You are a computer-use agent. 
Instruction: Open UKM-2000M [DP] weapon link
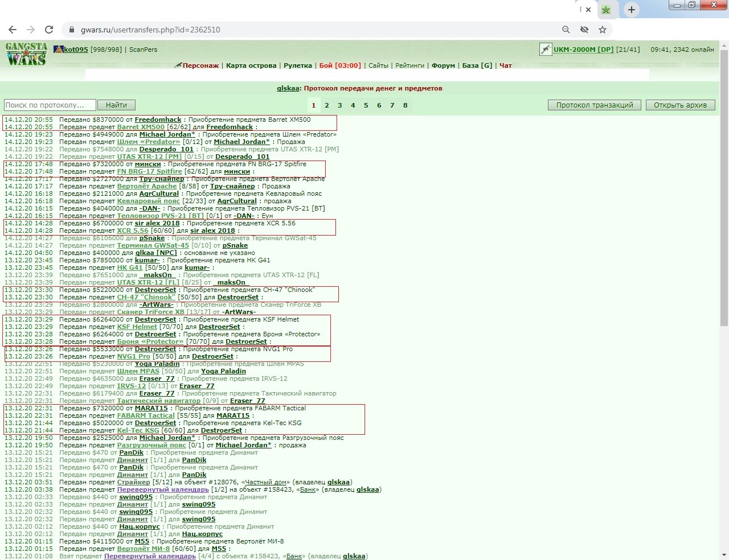point(584,50)
